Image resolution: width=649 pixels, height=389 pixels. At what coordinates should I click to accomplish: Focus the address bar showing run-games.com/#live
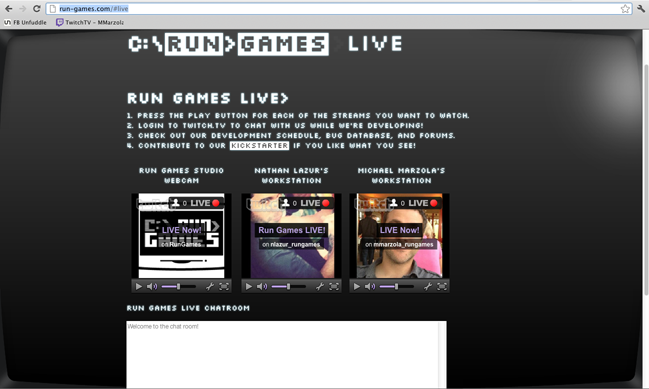coord(339,9)
